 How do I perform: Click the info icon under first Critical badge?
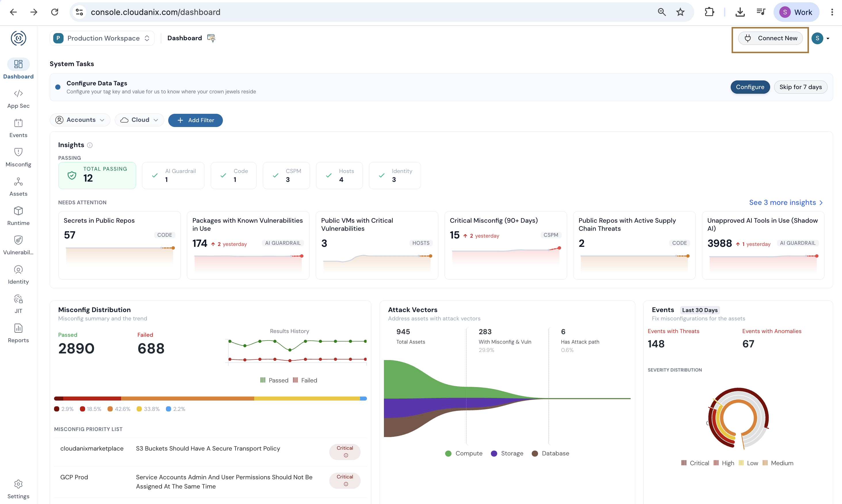[x=346, y=455]
